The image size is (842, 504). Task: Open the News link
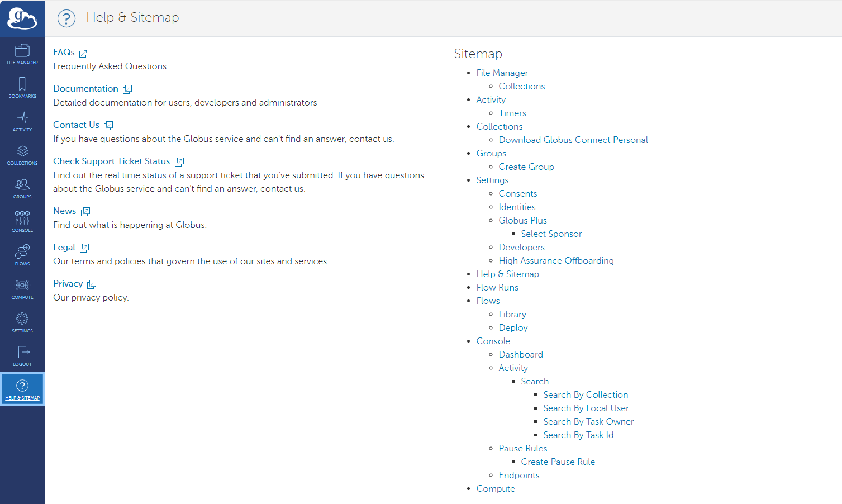(x=64, y=211)
